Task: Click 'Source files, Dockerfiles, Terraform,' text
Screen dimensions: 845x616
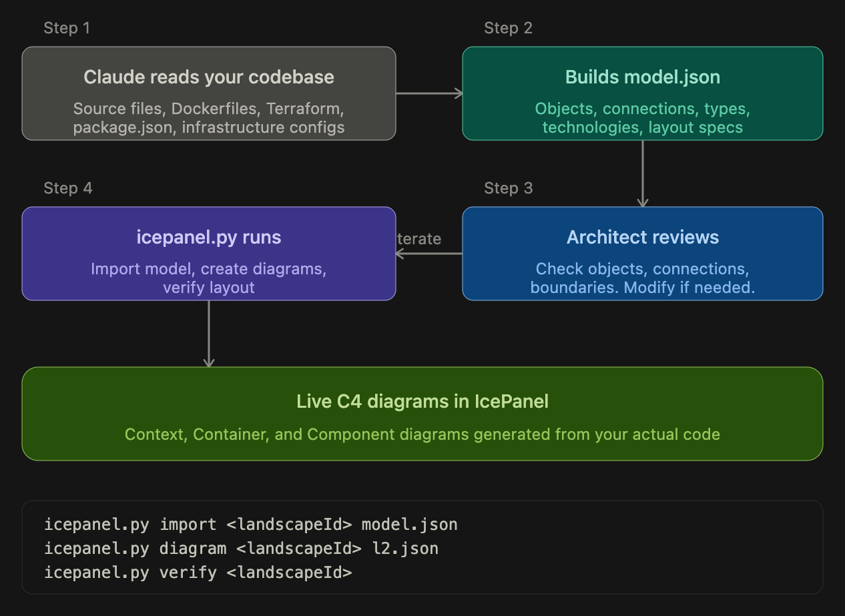Action: pyautogui.click(x=209, y=109)
